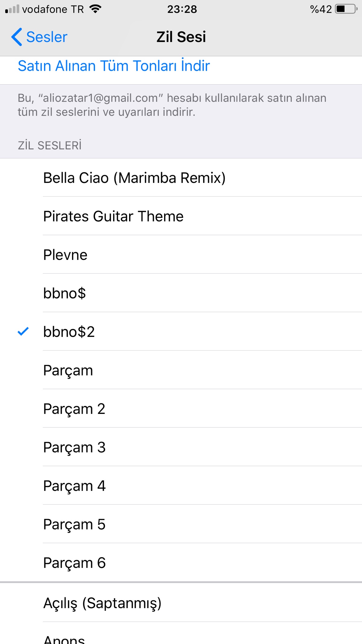Download all purchased tones link
Screen dimensions: 362x644
tap(114, 66)
